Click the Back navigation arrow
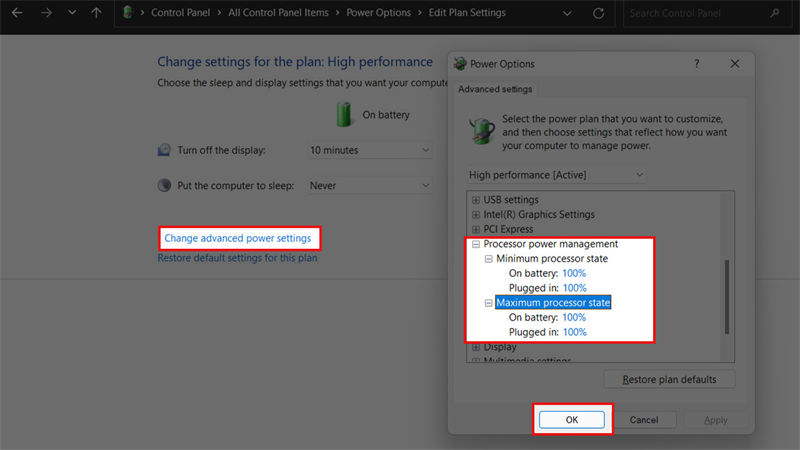Image resolution: width=800 pixels, height=450 pixels. [17, 13]
